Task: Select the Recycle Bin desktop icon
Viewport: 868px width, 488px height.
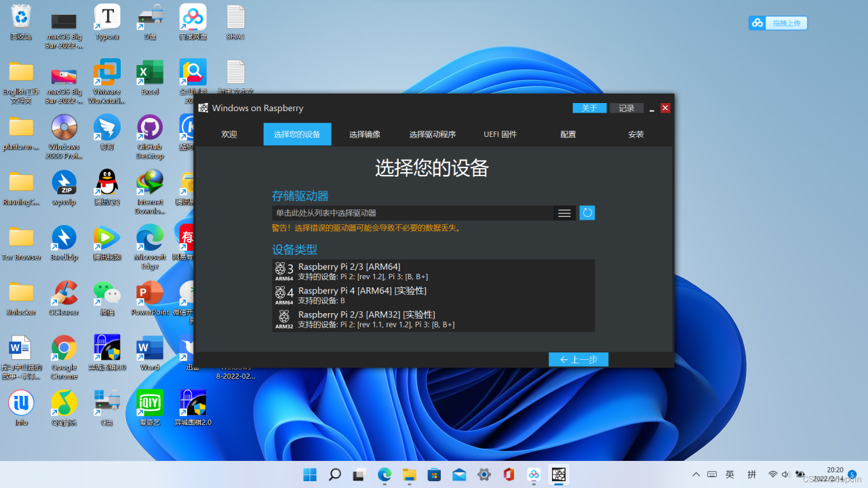Action: [x=21, y=22]
